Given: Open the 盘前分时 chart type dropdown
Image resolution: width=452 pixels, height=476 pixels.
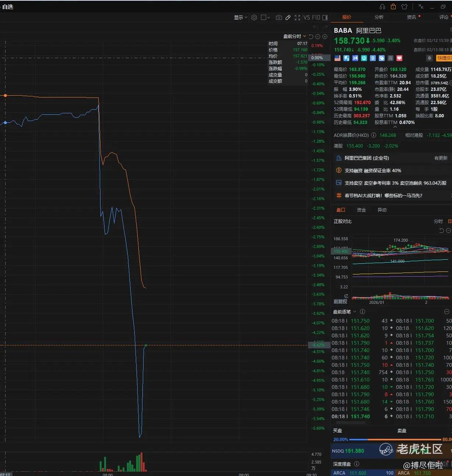Looking at the screenshot, I should pos(294,36).
